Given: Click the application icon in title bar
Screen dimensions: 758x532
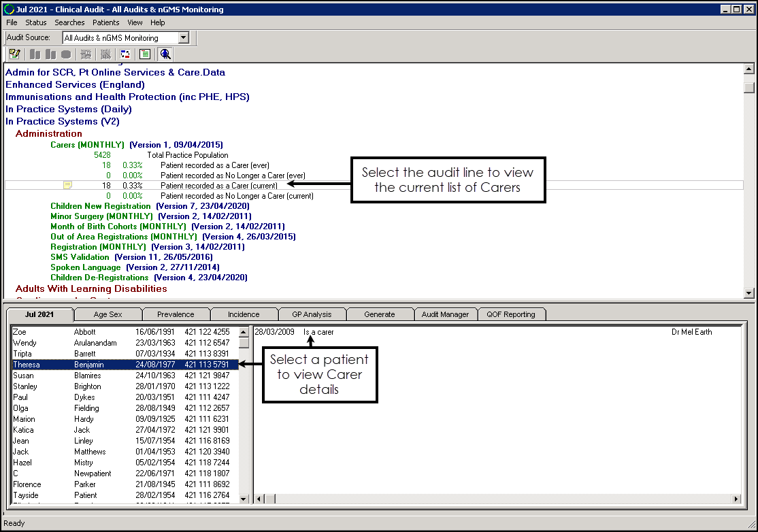Looking at the screenshot, I should [x=8, y=10].
